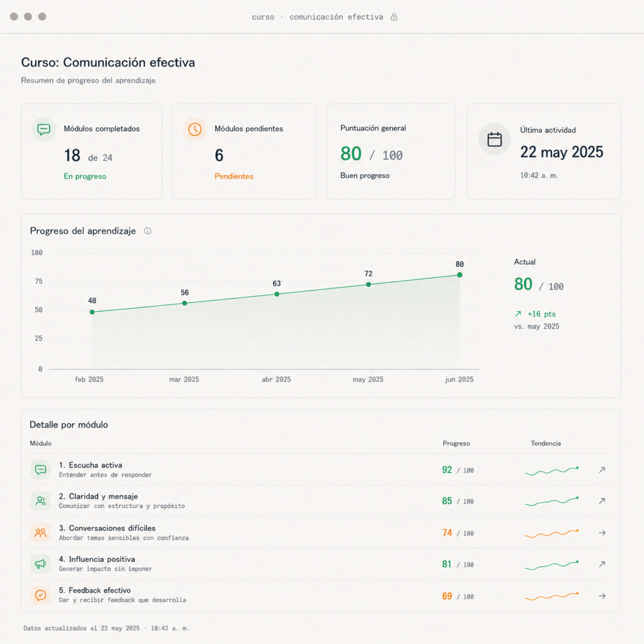Open the module 4. Influencia positiva
Image resolution: width=644 pixels, height=644 pixels.
[320, 564]
